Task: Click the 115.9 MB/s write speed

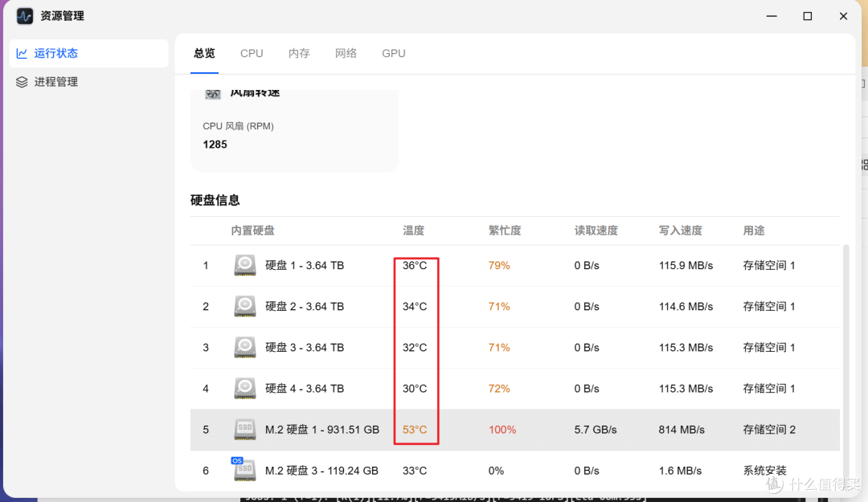Action: point(686,265)
